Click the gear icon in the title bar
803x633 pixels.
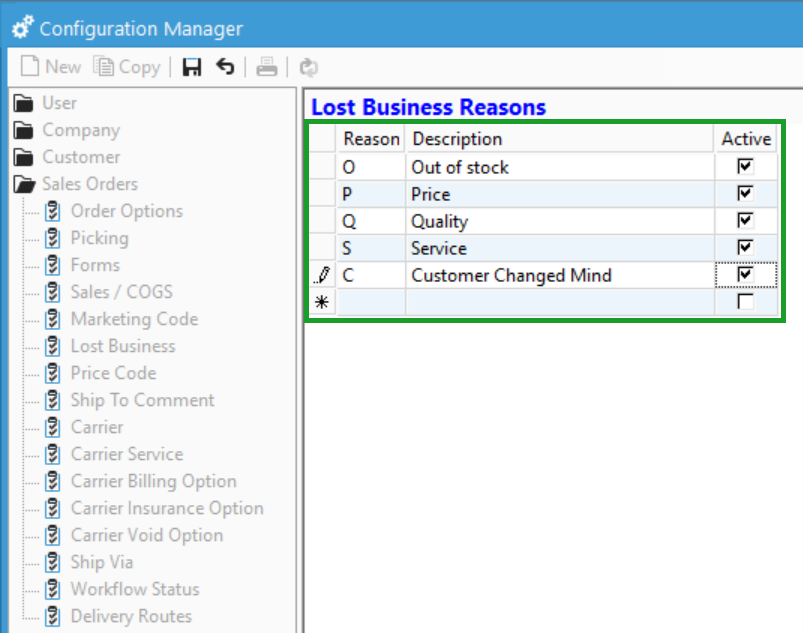tap(21, 27)
